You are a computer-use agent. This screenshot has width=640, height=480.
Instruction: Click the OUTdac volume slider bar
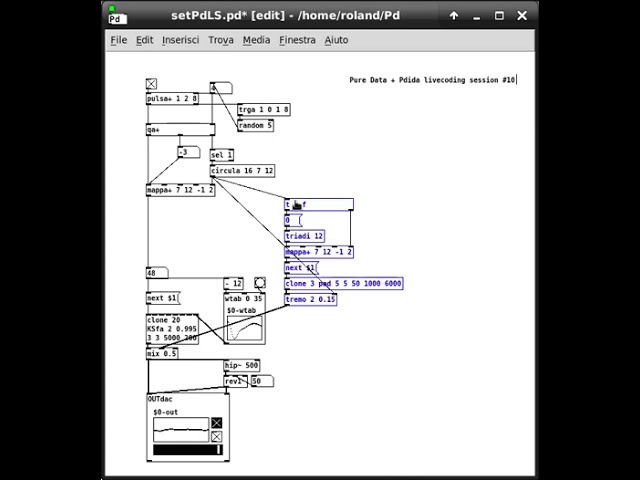tap(188, 450)
